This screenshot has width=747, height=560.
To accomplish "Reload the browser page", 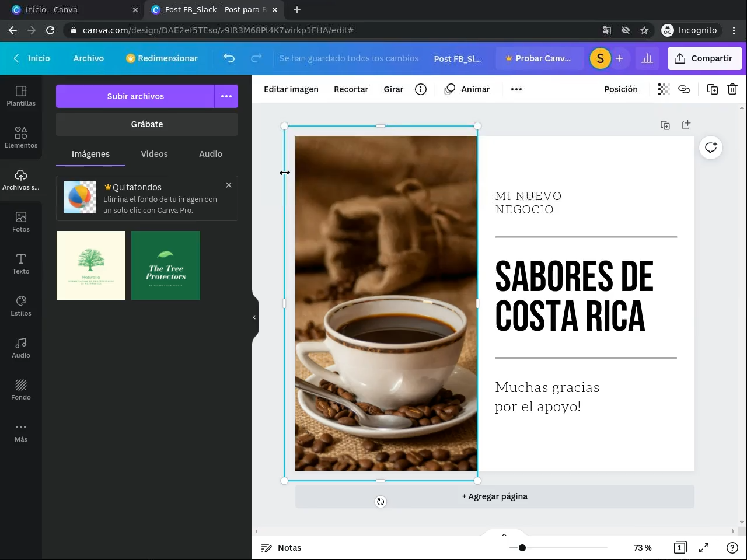I will click(x=50, y=30).
